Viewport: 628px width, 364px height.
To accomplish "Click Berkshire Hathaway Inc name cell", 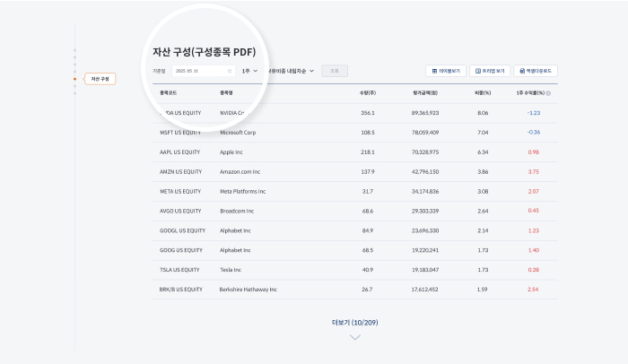I will tap(248, 290).
